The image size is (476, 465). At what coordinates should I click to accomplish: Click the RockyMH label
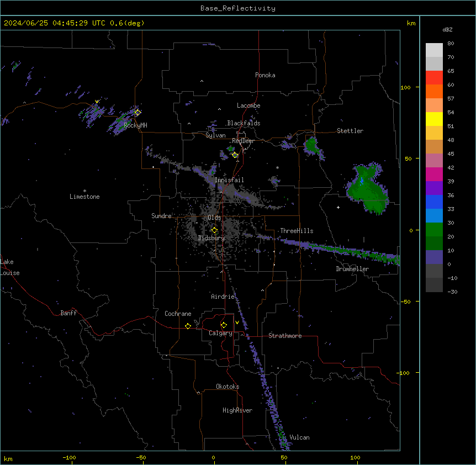(x=135, y=125)
